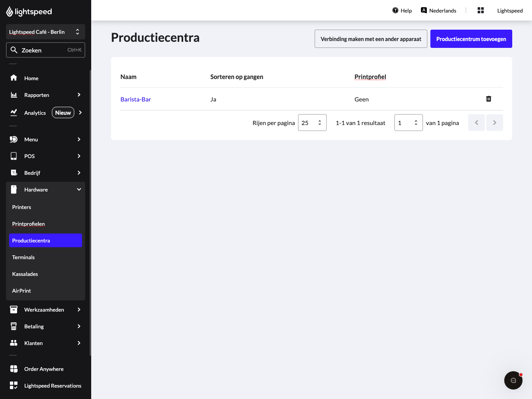Click the Nieuw badge next to Analytics
Screen dimensions: 532x399
pos(63,112)
